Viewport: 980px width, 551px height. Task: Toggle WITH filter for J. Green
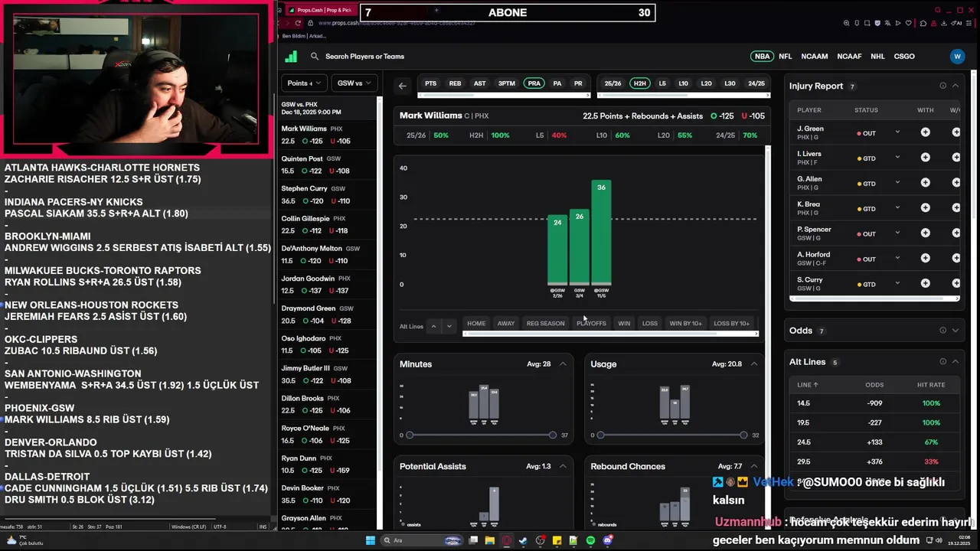(x=926, y=132)
